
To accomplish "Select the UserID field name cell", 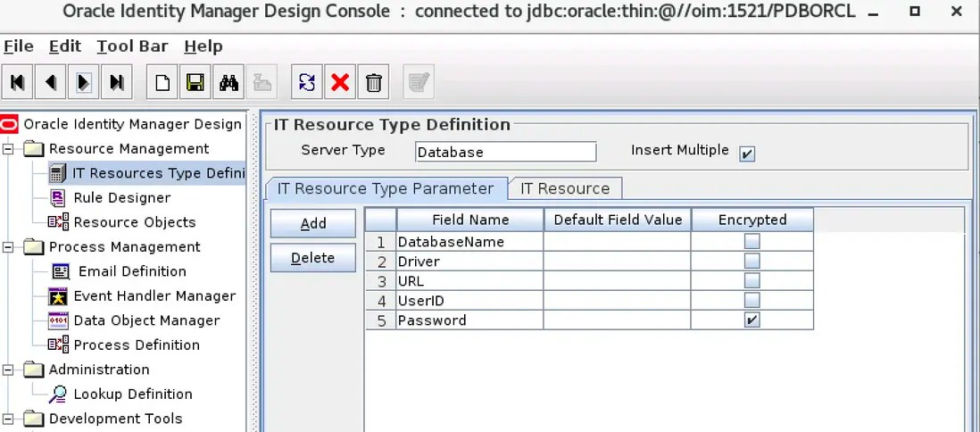I will 470,300.
